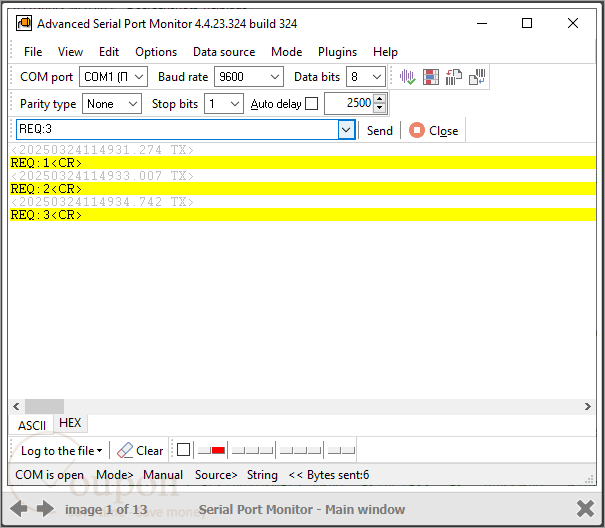Click the barcode document icon with red arrow
This screenshot has width=605, height=528.
click(x=454, y=77)
